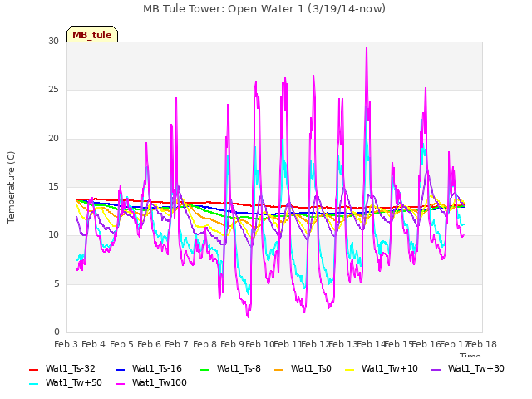Toggle the Wat1_Ts-16 legend entry
The image size is (532, 399).
pyautogui.click(x=149, y=369)
